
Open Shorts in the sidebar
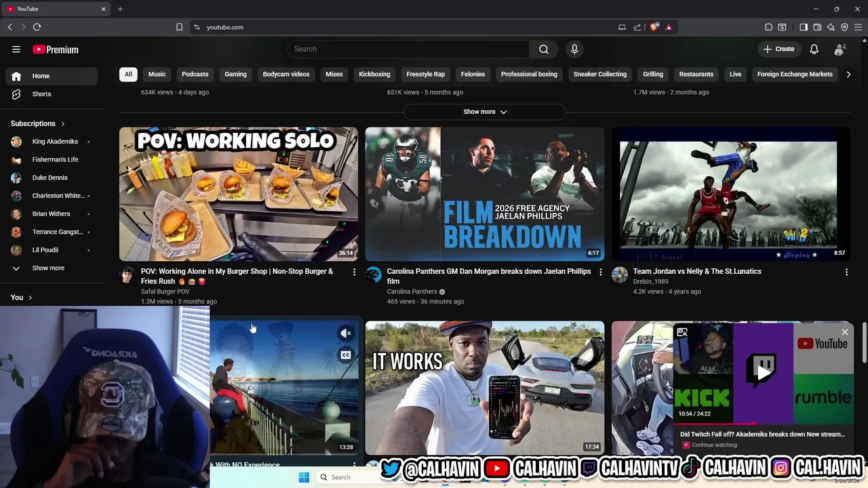(52, 94)
